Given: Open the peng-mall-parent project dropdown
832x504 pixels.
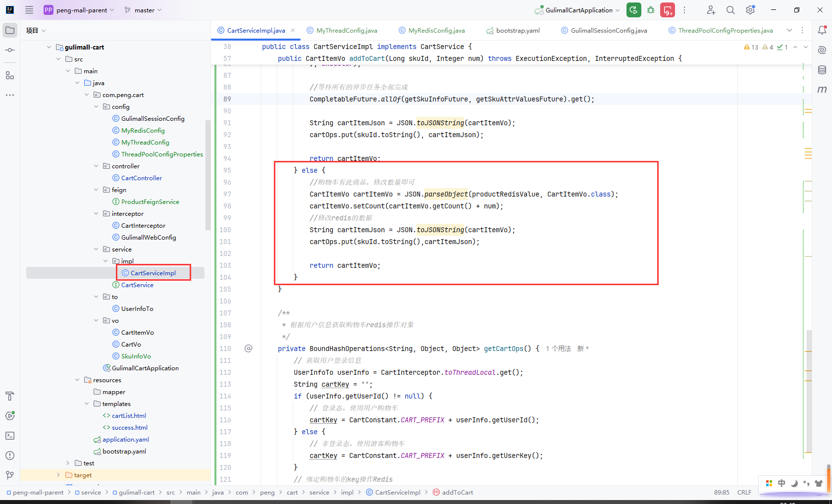Looking at the screenshot, I should coord(79,10).
